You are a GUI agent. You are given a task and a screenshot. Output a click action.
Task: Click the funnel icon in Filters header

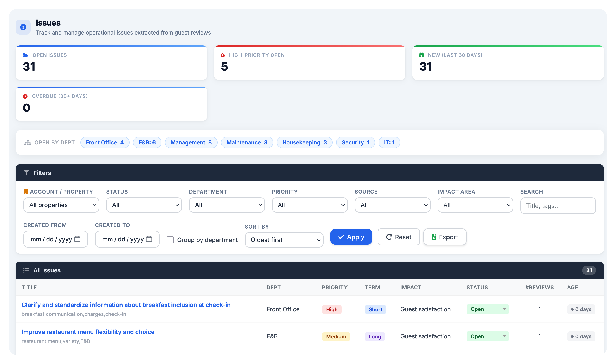(x=26, y=173)
